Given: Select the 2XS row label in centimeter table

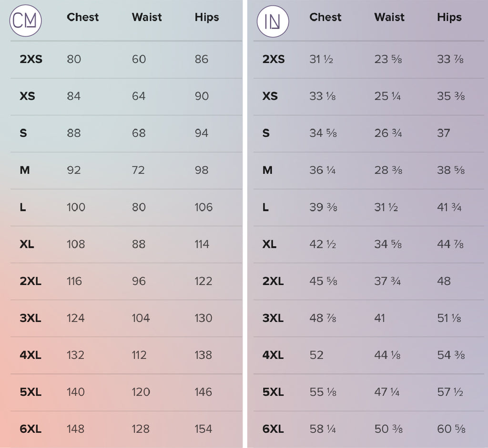Looking at the screenshot, I should point(31,60).
